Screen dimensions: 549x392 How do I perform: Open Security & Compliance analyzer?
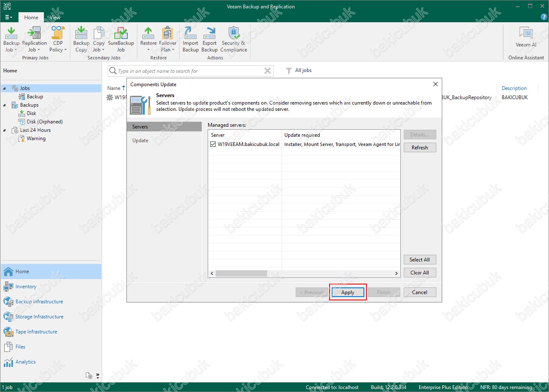click(x=234, y=39)
